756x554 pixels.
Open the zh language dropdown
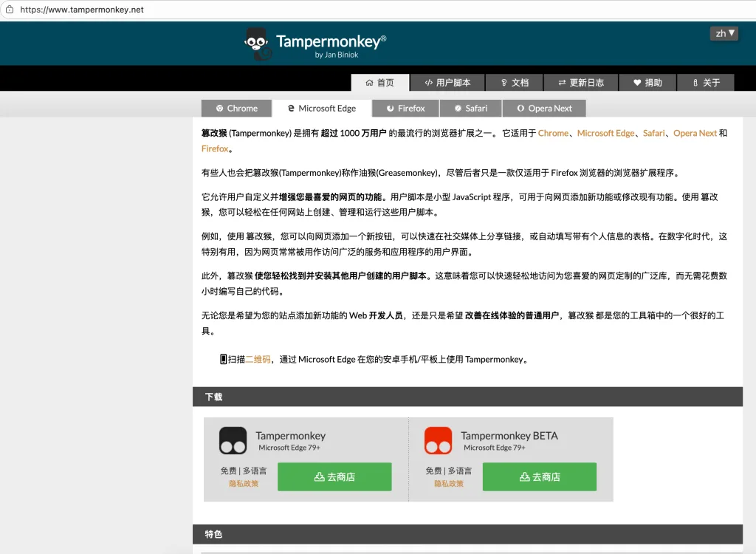[x=723, y=33]
